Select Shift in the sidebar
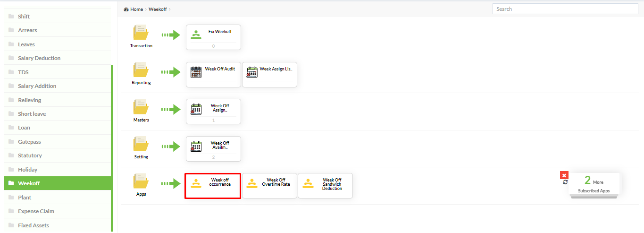 tap(58, 16)
